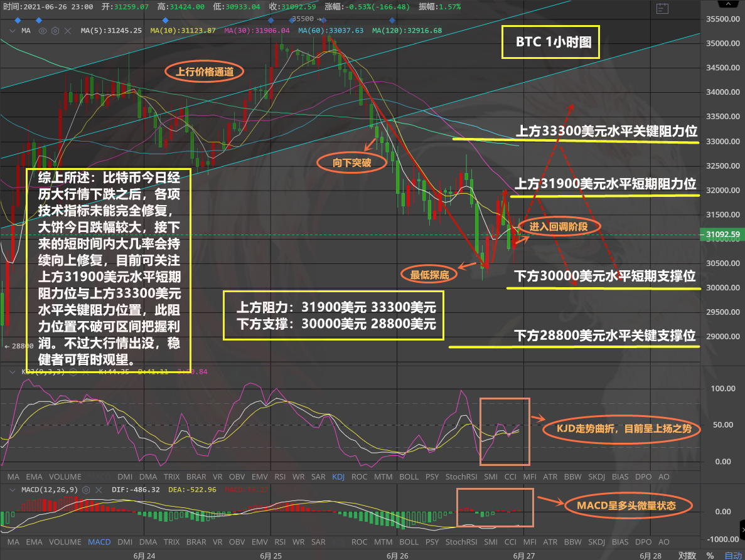Switch bottom indicator panel to DPO
This screenshot has width=745, height=560.
(643, 542)
